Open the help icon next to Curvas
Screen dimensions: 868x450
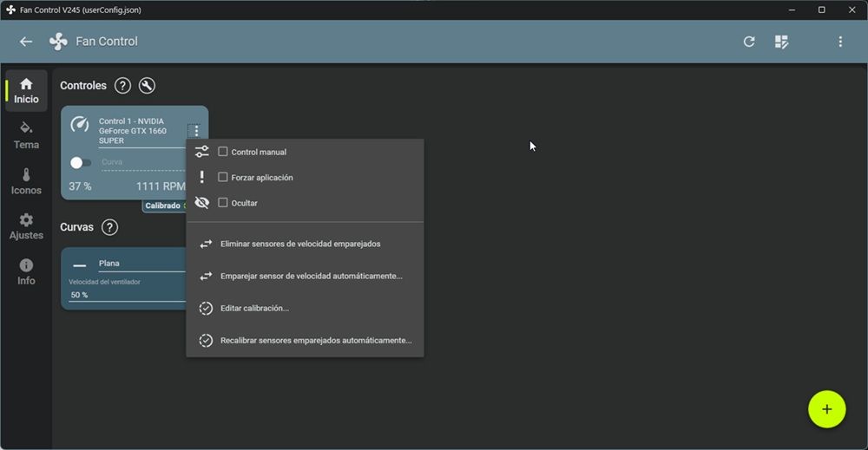click(x=109, y=227)
